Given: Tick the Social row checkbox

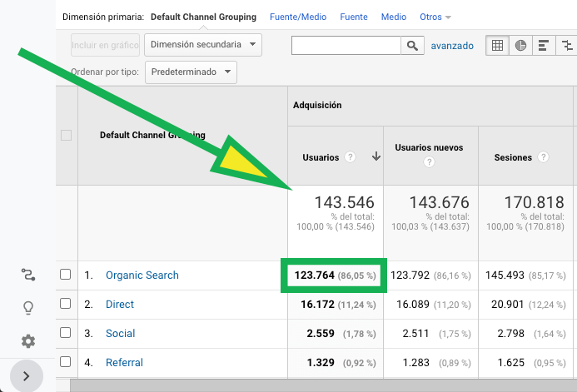Looking at the screenshot, I should click(x=66, y=332).
